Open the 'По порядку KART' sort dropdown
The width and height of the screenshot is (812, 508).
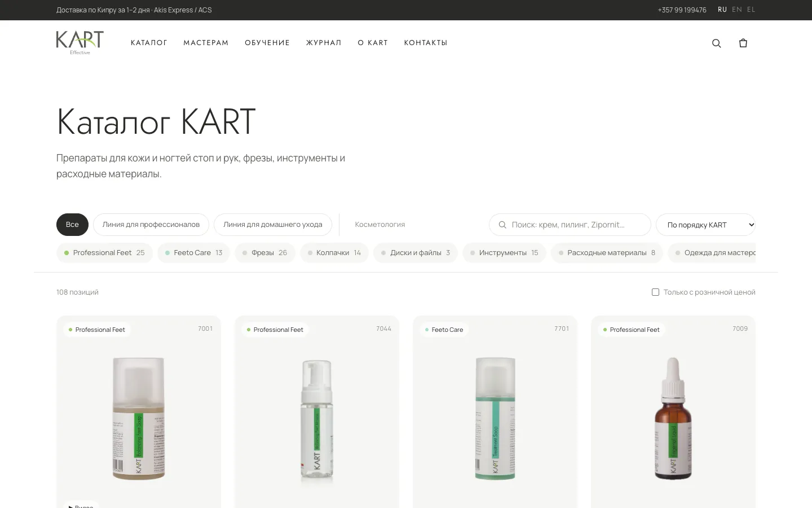pos(705,225)
